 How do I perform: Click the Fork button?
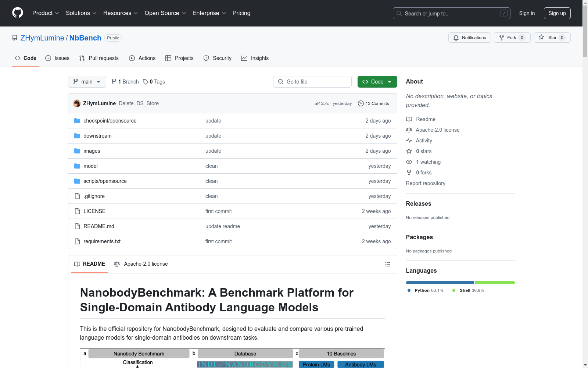[512, 38]
